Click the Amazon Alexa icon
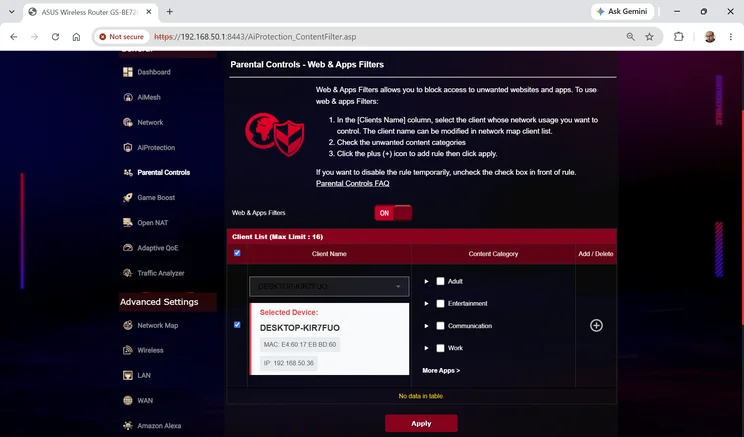The height and width of the screenshot is (437, 744). [128, 426]
